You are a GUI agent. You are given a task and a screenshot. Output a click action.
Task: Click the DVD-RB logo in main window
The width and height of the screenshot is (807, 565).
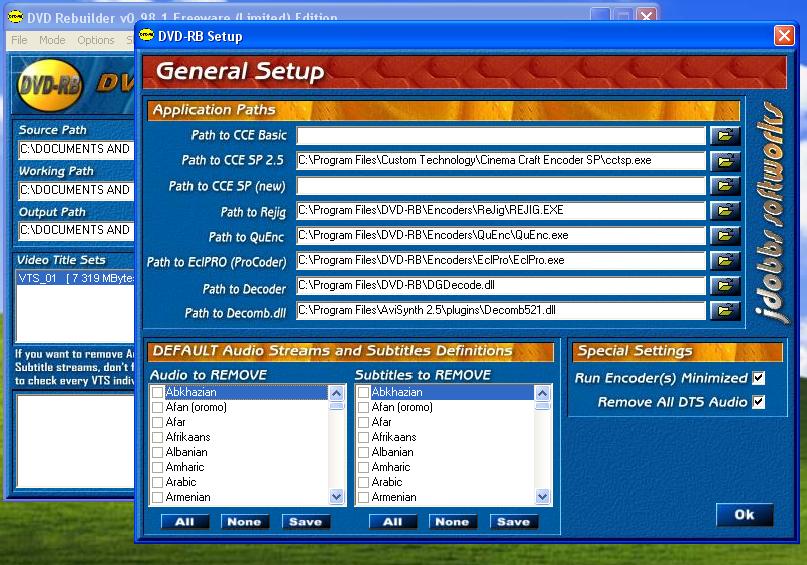50,85
